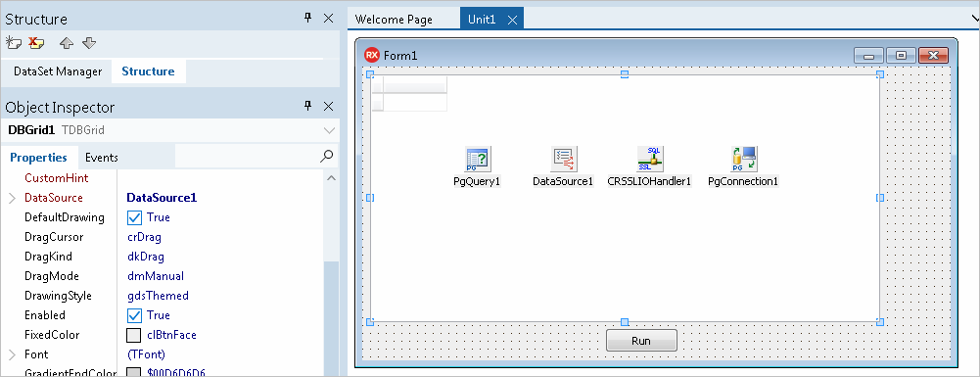
Task: Open the Events tab
Action: (101, 158)
